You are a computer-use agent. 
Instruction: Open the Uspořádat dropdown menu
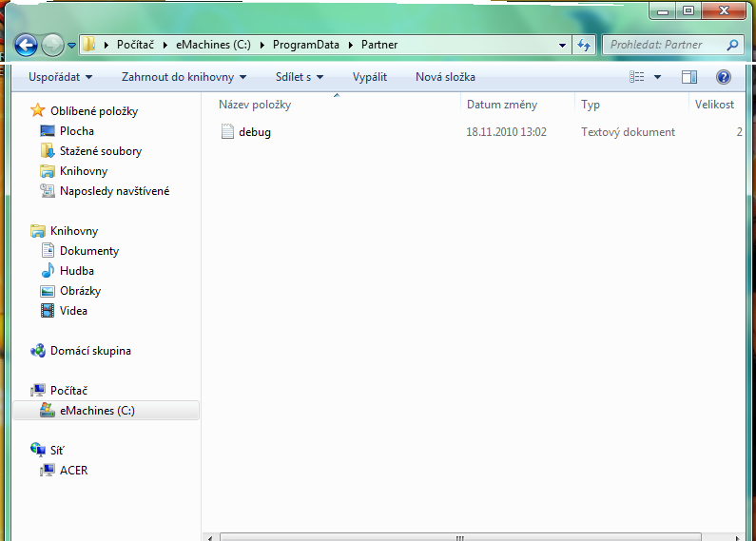(x=61, y=77)
